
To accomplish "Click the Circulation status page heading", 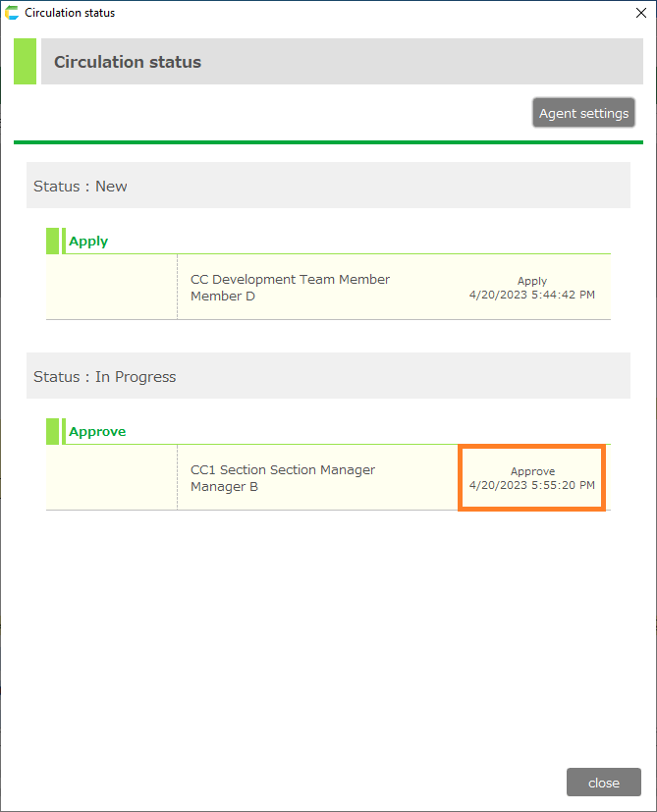I will pyautogui.click(x=128, y=62).
